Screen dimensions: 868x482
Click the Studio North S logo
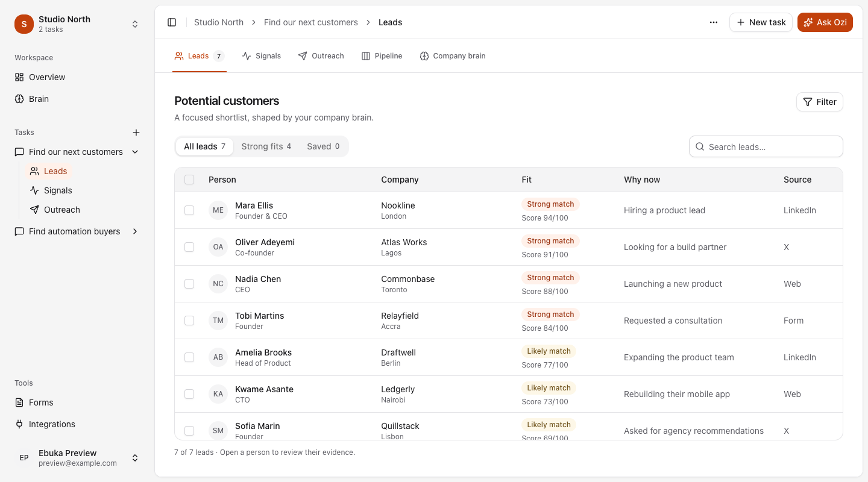pos(24,24)
